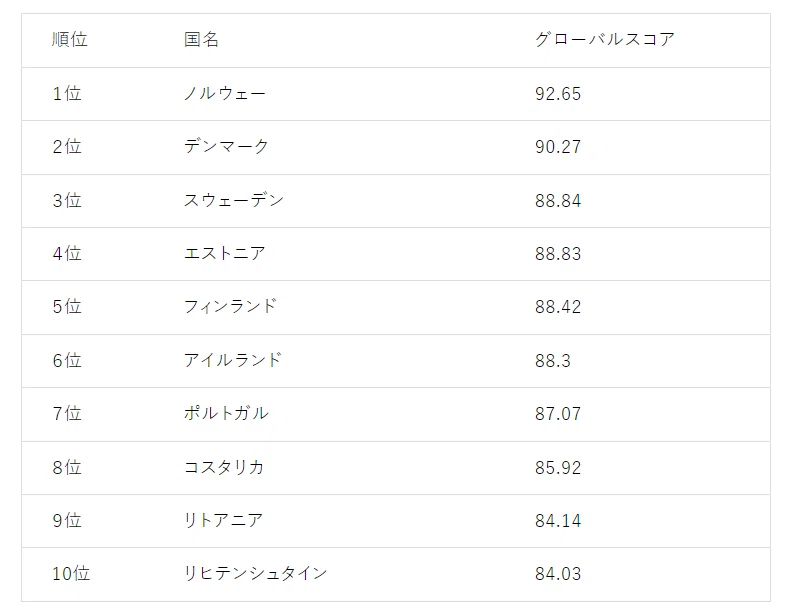Click the 10位 rank cell

click(x=71, y=573)
